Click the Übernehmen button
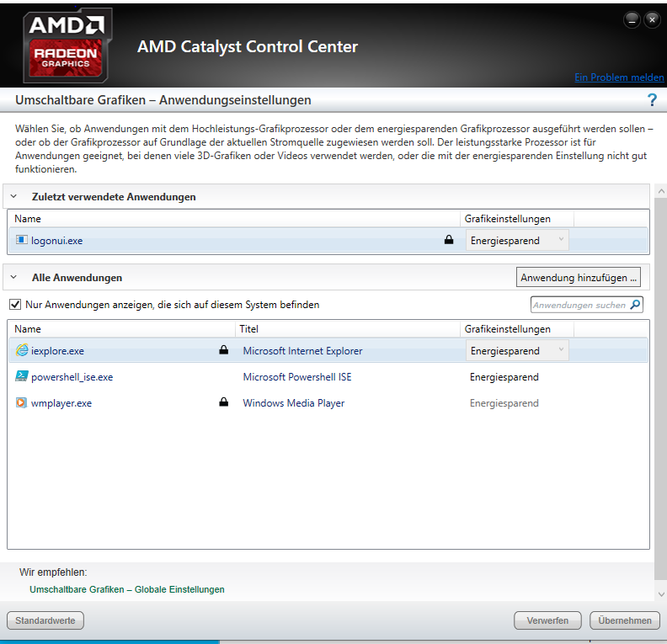Viewport: 667px width, 644px height. [x=625, y=620]
